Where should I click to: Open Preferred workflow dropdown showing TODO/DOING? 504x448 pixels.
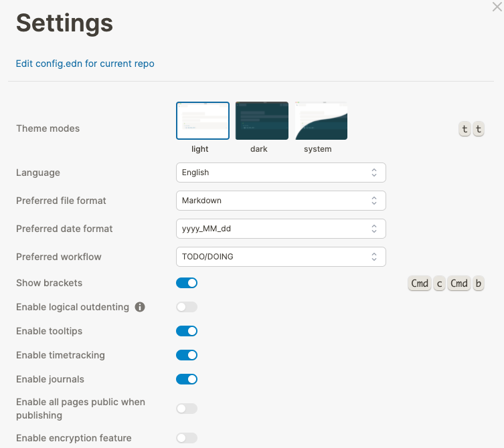click(281, 257)
